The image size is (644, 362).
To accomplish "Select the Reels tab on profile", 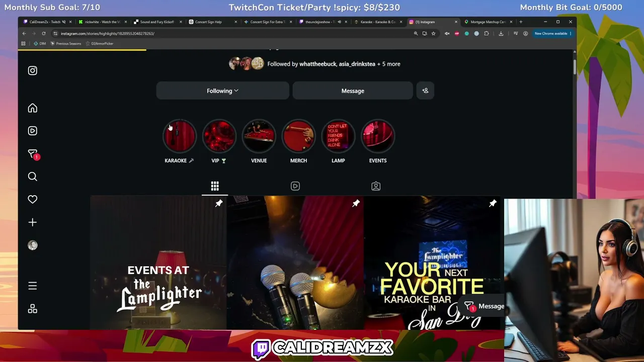I will (x=295, y=187).
